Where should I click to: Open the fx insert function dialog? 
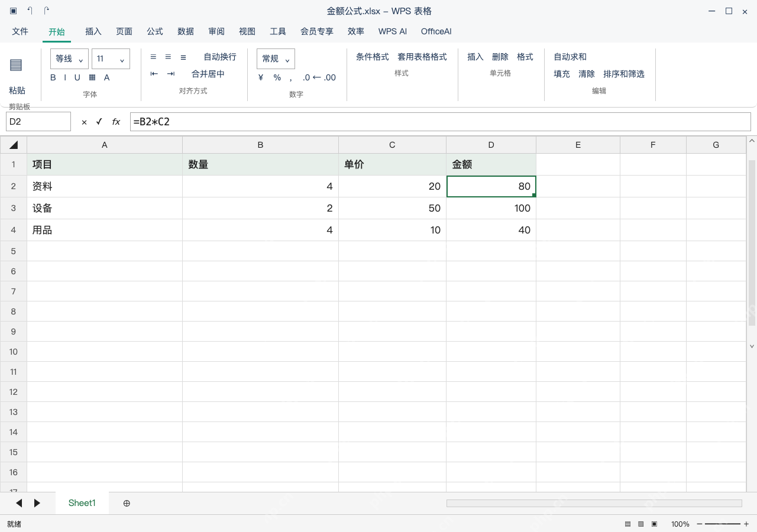pyautogui.click(x=116, y=122)
